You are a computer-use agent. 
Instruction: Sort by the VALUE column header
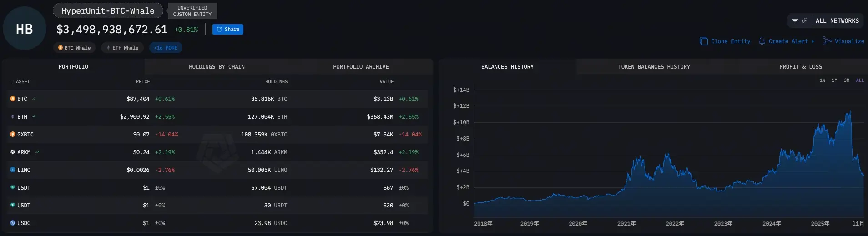click(387, 81)
